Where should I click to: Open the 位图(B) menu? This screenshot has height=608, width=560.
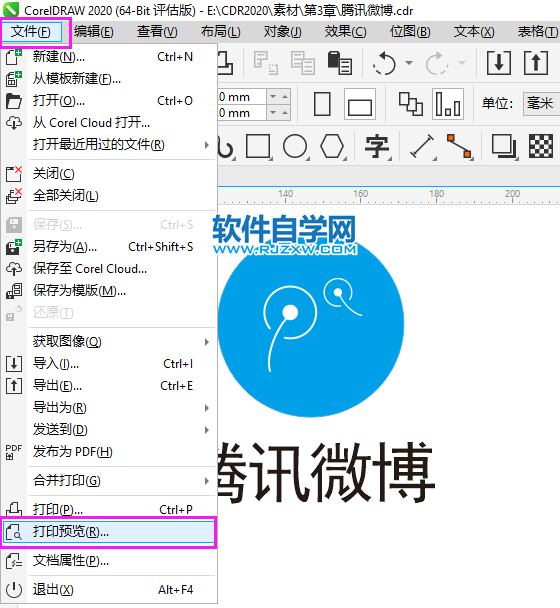click(x=410, y=31)
